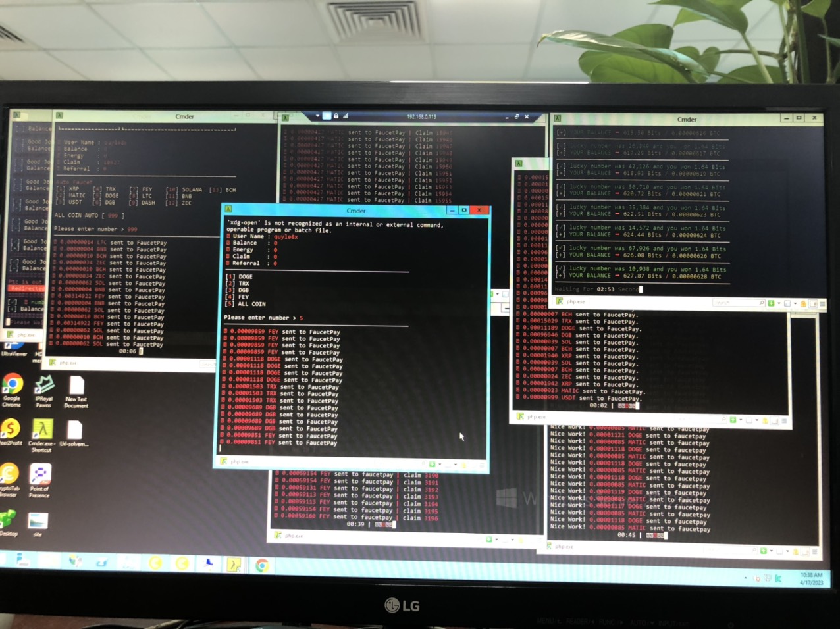Open Point of Presence desktop shortcut
Screen dimensions: 840x629
[39, 480]
